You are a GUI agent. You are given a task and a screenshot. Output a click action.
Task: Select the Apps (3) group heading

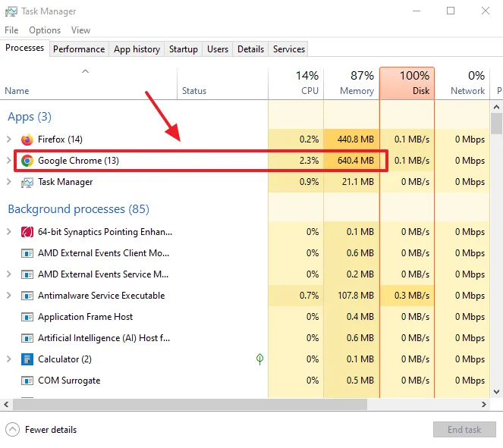pyautogui.click(x=30, y=117)
